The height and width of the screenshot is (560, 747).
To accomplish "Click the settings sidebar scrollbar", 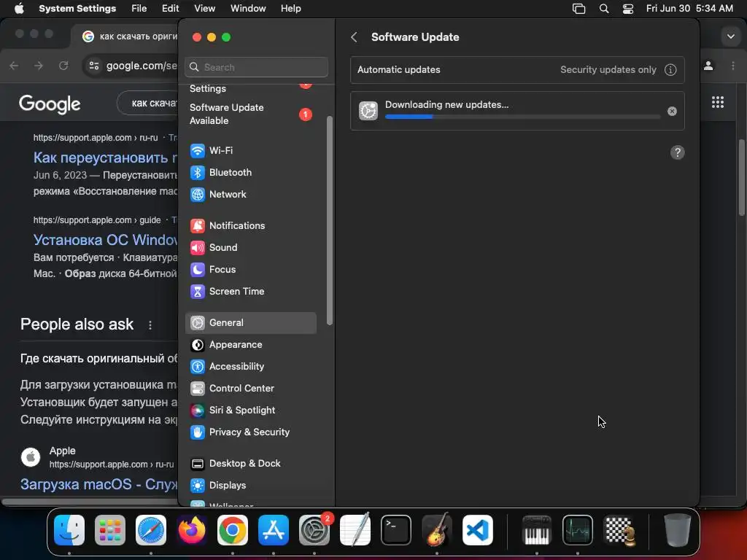I will point(329,221).
